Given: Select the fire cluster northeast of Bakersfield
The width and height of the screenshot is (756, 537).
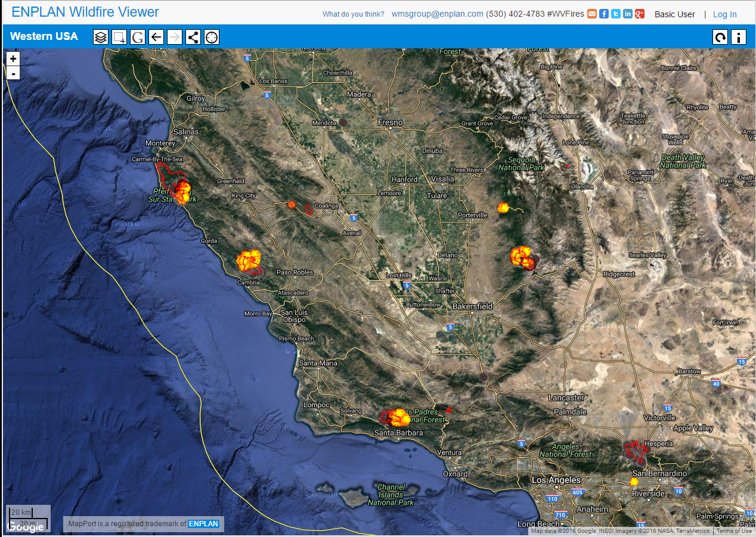Looking at the screenshot, I should (523, 257).
